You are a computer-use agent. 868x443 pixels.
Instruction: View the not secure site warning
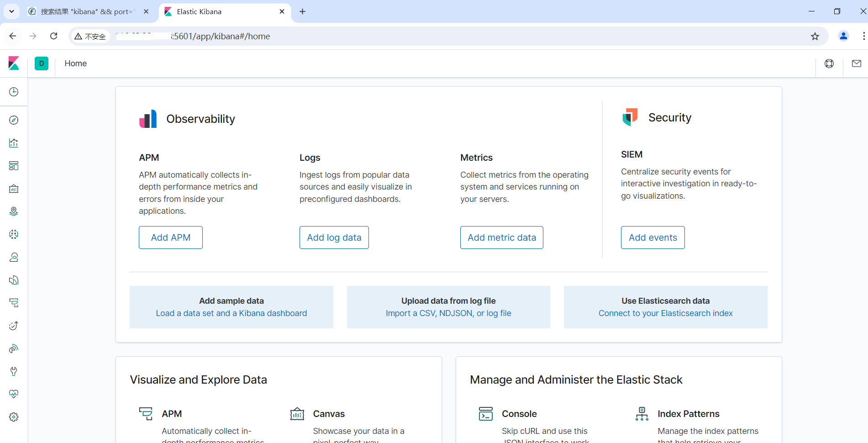tap(90, 36)
